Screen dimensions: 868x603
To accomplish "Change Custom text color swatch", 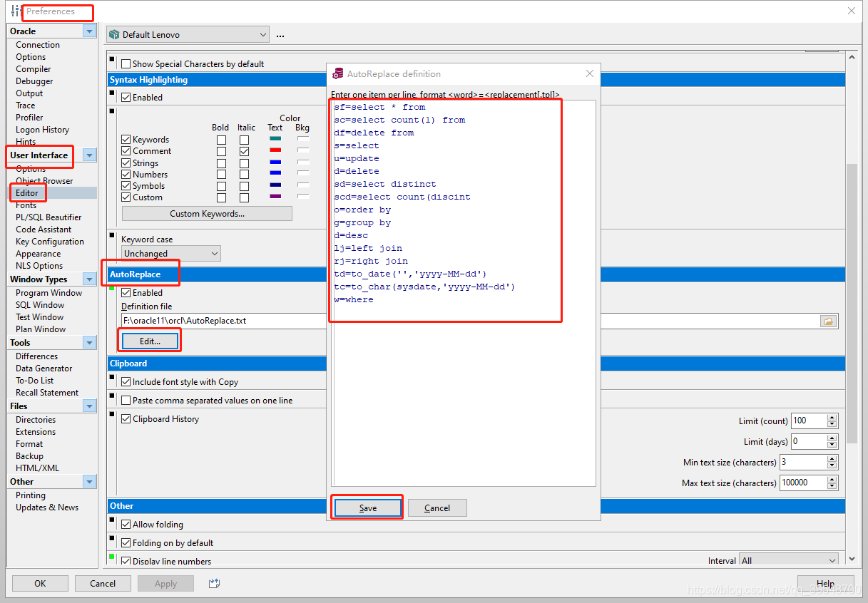I will (x=275, y=196).
